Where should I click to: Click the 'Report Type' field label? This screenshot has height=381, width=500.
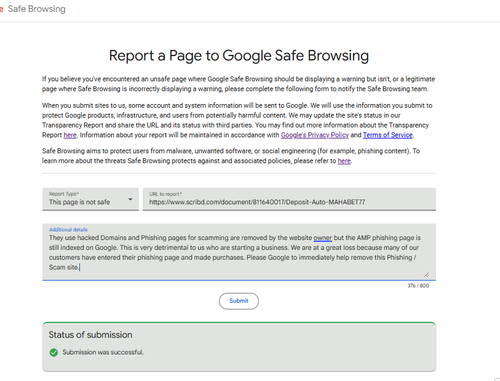pyautogui.click(x=64, y=194)
